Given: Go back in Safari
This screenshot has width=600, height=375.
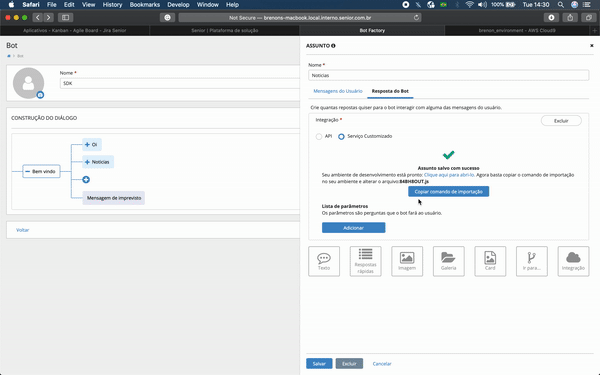Looking at the screenshot, I should click(x=38, y=18).
